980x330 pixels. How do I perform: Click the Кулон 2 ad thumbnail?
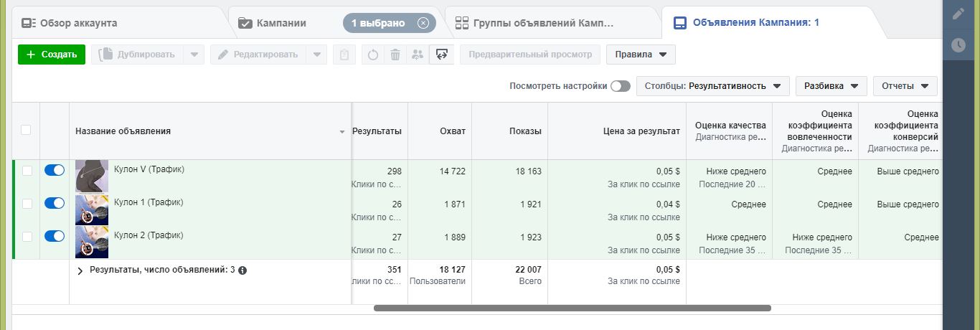(92, 242)
